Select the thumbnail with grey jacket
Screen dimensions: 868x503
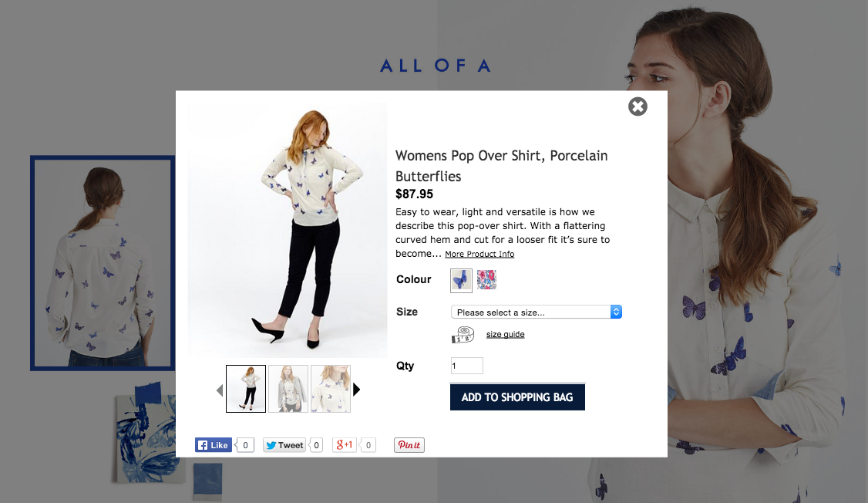pos(288,388)
